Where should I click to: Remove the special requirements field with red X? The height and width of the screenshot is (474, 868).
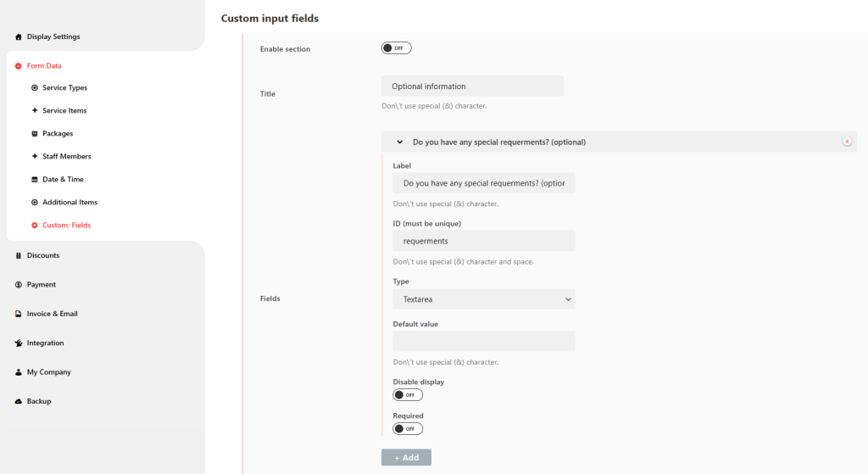[846, 142]
